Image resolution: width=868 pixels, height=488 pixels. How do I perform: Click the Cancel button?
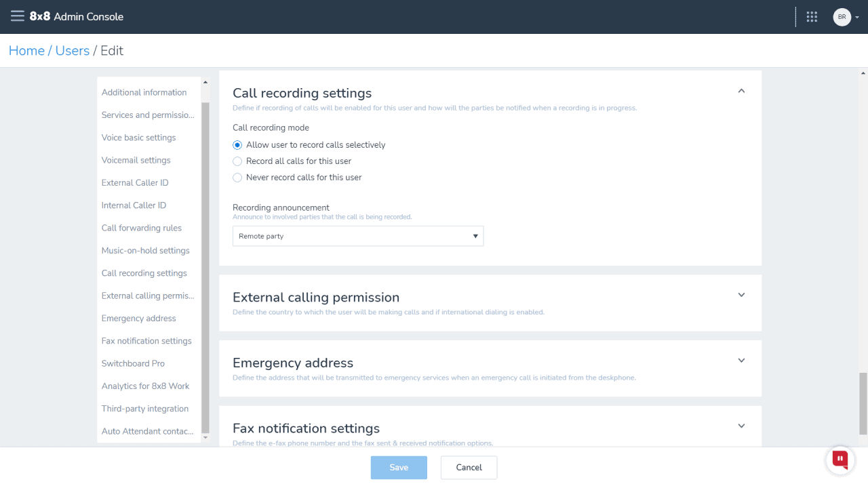tap(469, 467)
